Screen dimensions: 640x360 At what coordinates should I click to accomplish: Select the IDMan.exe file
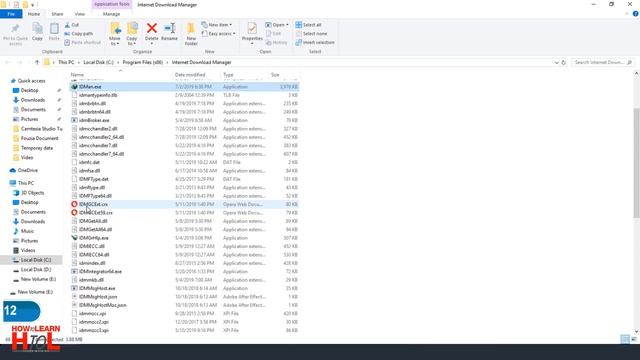click(184, 87)
